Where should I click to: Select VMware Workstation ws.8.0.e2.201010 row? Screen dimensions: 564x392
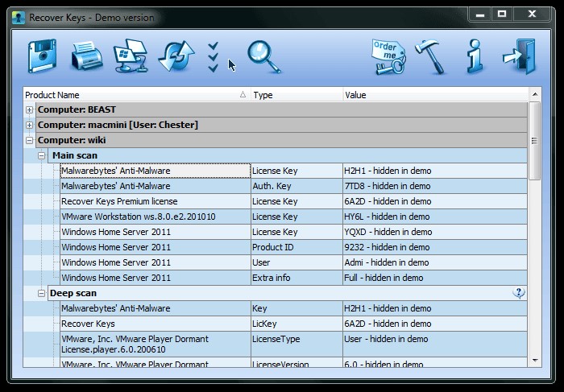pos(155,217)
